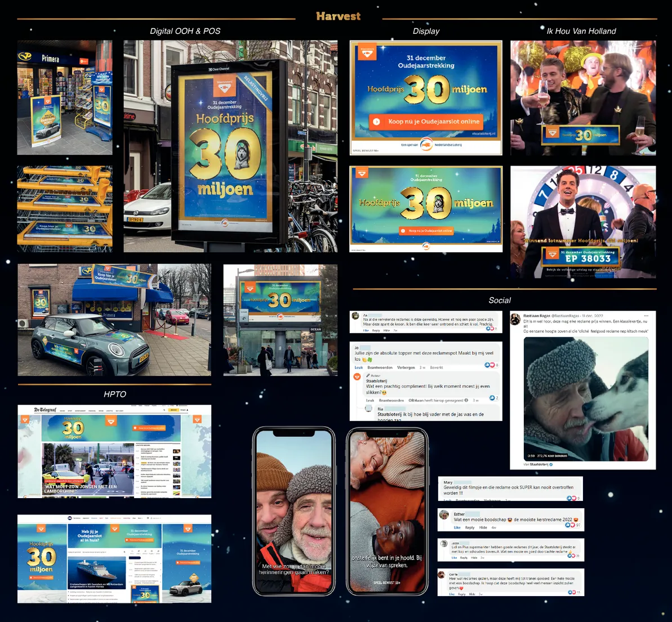Click Ria's profile avatar
Viewport: 672px width, 622px height.
[368, 409]
